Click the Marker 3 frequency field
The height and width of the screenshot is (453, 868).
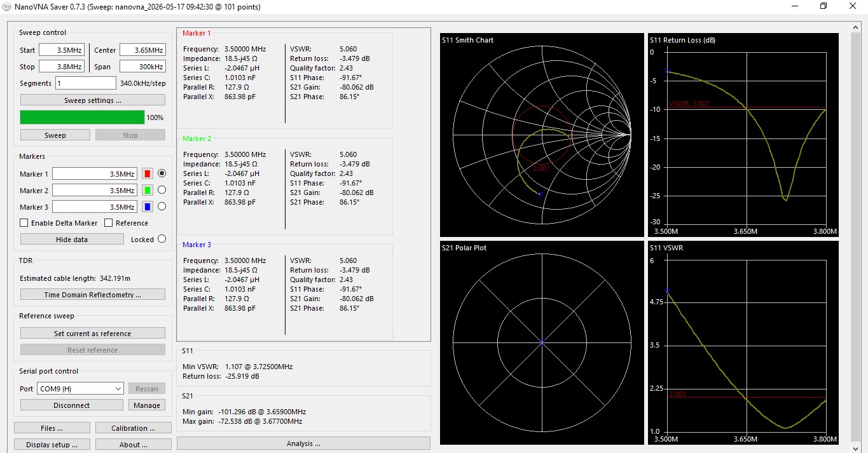pos(95,207)
